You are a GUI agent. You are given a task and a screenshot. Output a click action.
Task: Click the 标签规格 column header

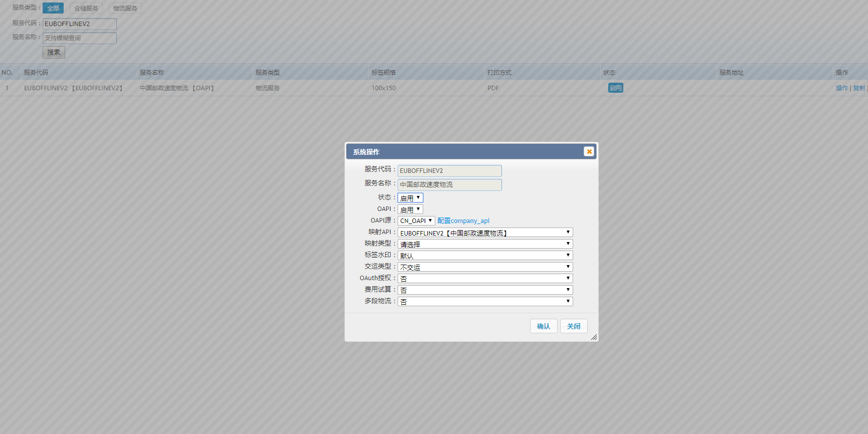(x=384, y=73)
